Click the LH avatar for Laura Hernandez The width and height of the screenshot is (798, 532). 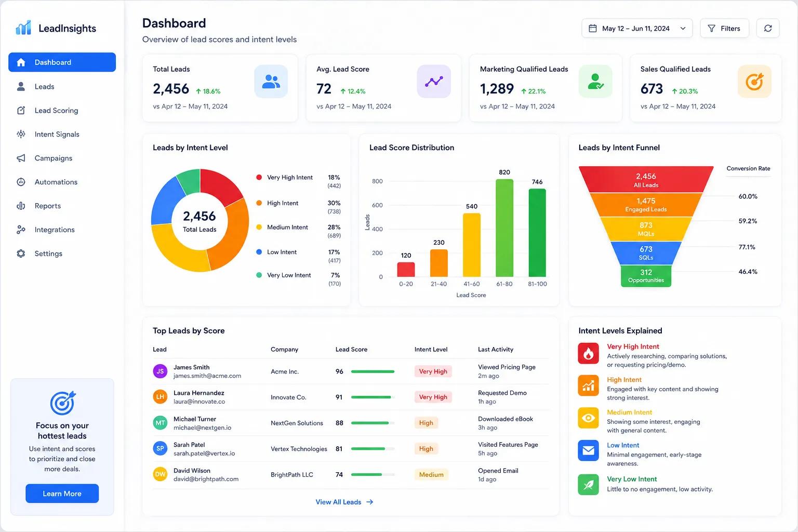160,397
